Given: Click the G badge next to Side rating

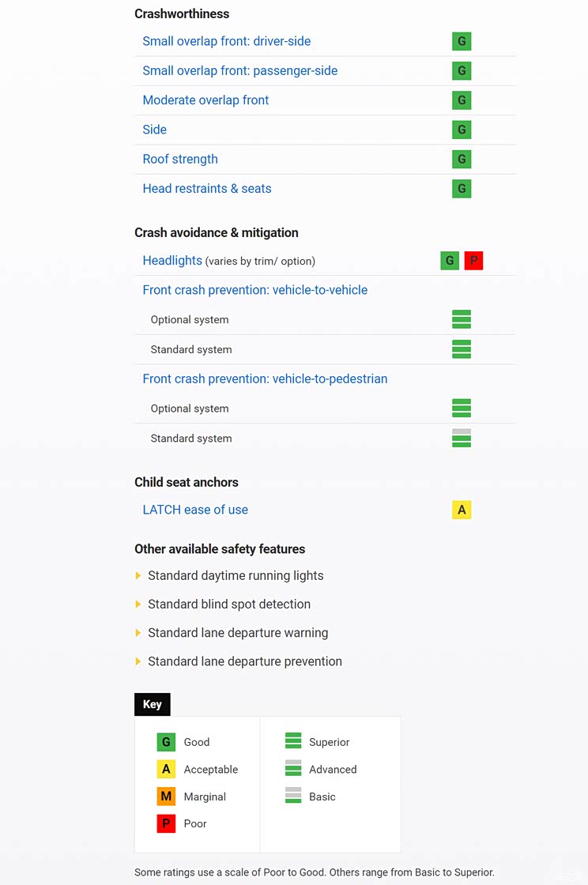Looking at the screenshot, I should point(462,130).
